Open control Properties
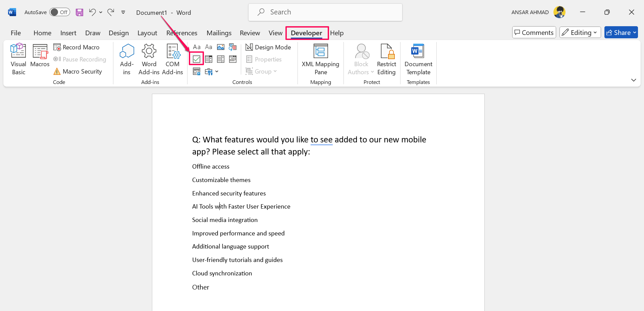This screenshot has width=644, height=311. 264,59
